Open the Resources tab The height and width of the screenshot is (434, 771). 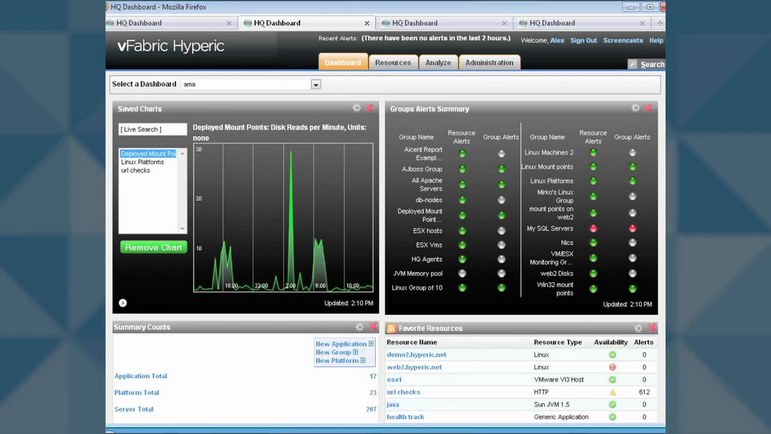393,62
